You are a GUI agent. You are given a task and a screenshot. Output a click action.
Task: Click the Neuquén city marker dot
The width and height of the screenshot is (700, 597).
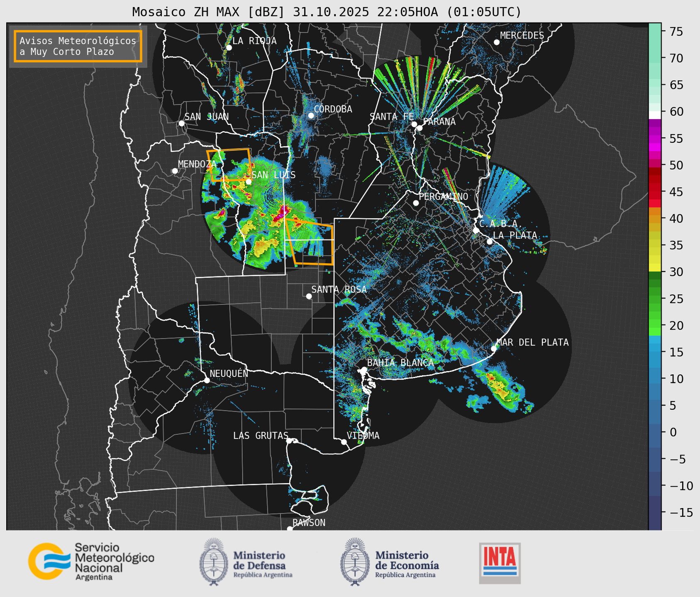(x=207, y=380)
